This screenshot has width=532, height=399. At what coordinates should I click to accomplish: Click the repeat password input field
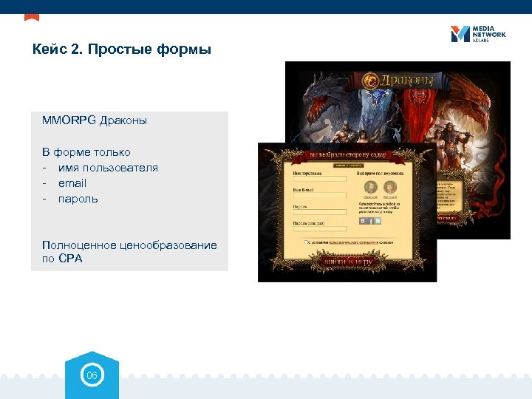coord(320,228)
